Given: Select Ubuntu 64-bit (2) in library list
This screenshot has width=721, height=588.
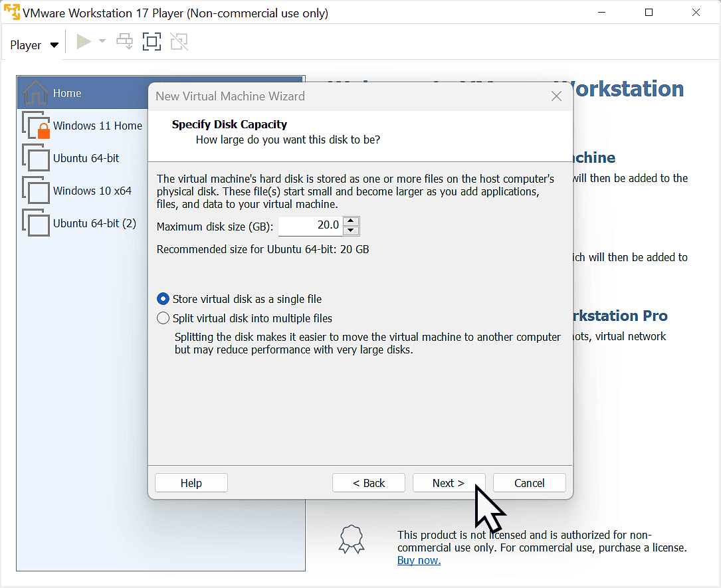Looking at the screenshot, I should [x=94, y=223].
